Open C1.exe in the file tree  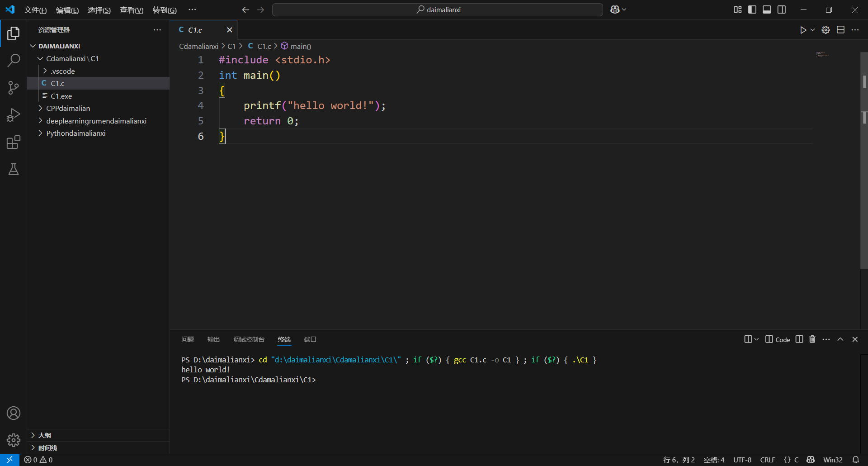(99, 96)
